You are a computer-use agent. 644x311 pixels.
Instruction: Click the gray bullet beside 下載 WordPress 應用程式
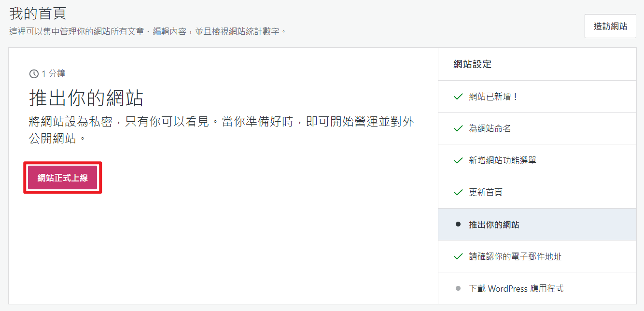click(x=458, y=288)
